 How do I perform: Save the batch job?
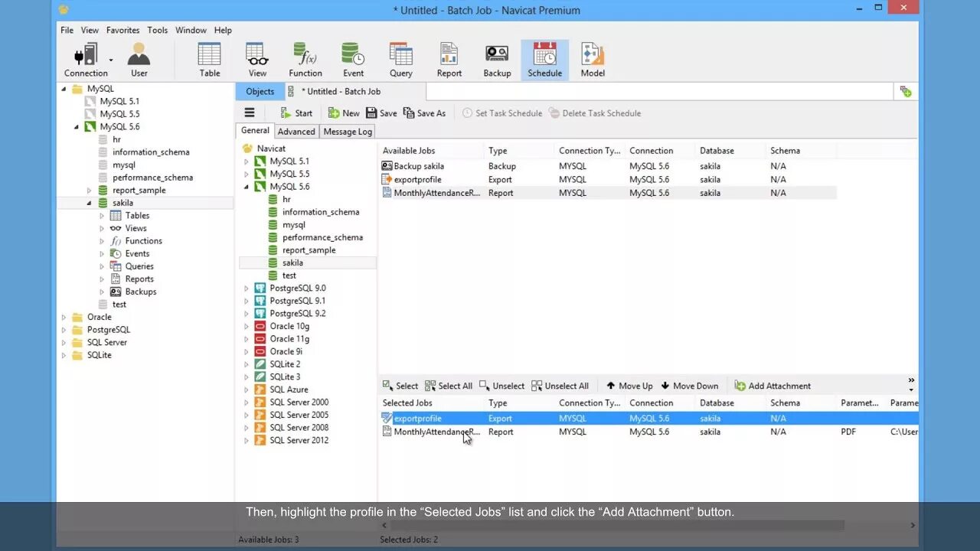pyautogui.click(x=381, y=112)
